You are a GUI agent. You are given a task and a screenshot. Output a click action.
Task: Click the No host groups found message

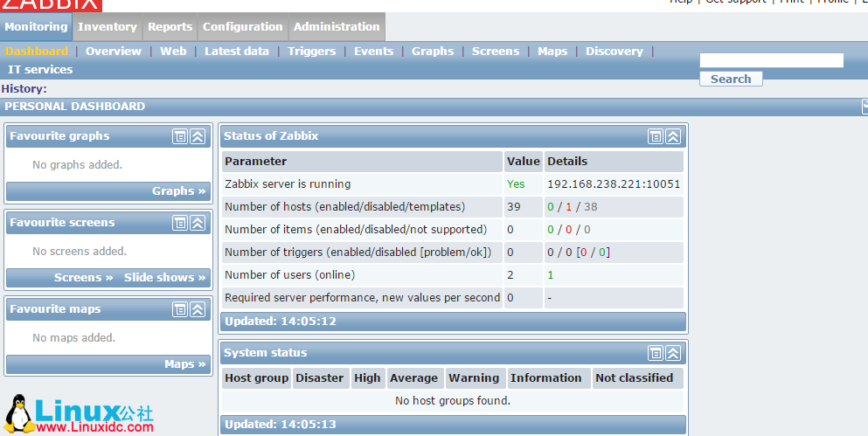pos(453,401)
